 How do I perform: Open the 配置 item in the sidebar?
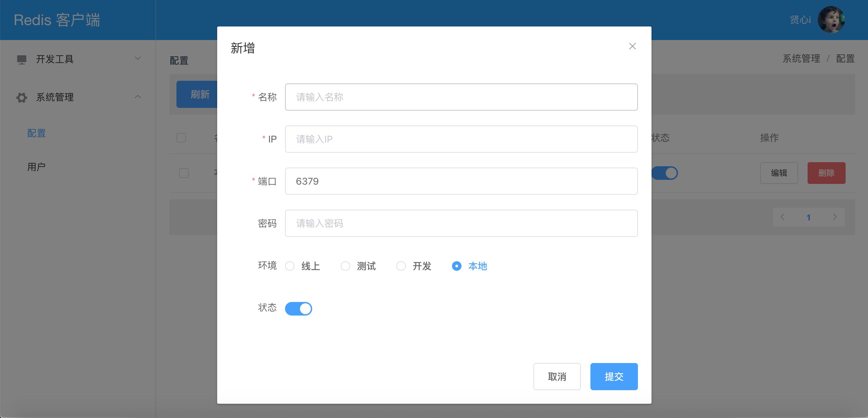36,133
